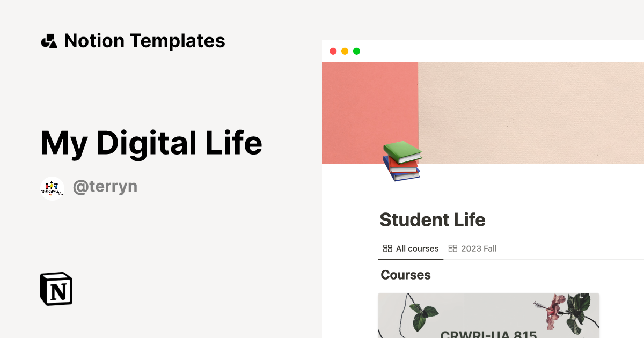Screen dimensions: 644x338
Task: Click the green zoom traffic light
Action: (356, 51)
